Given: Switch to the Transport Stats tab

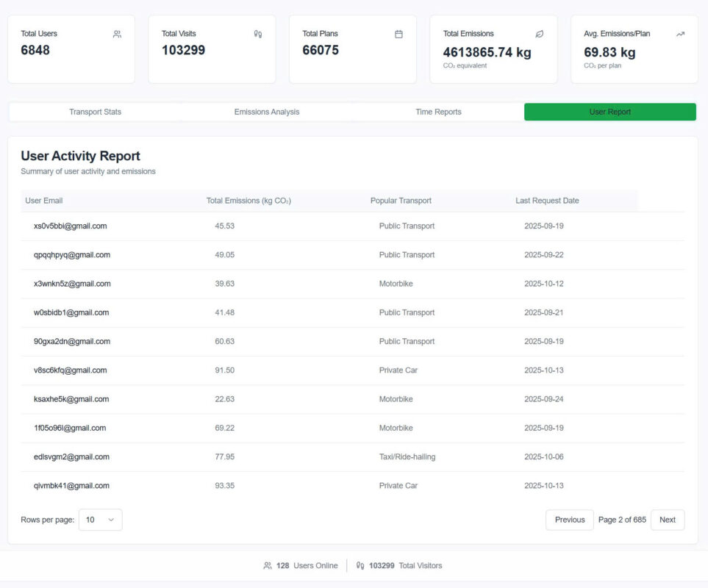Looking at the screenshot, I should [x=95, y=112].
